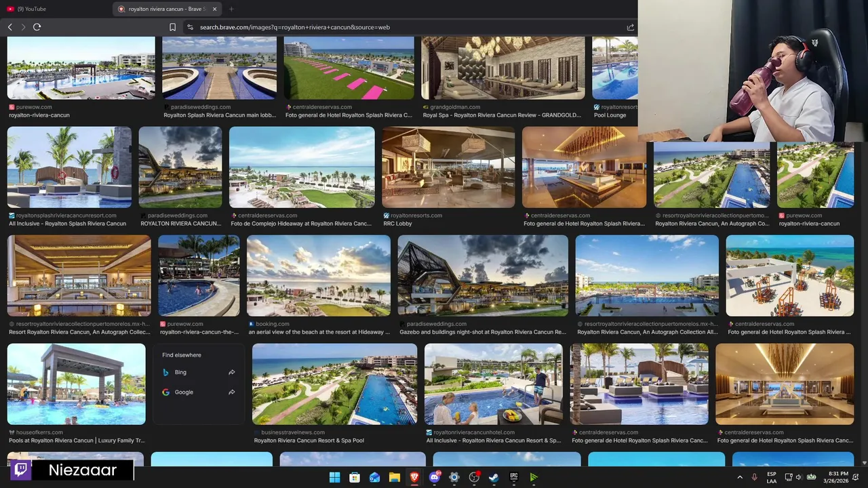This screenshot has width=868, height=488.
Task: Select the royalton riviera cancun Brave Search tab
Action: pos(168,9)
